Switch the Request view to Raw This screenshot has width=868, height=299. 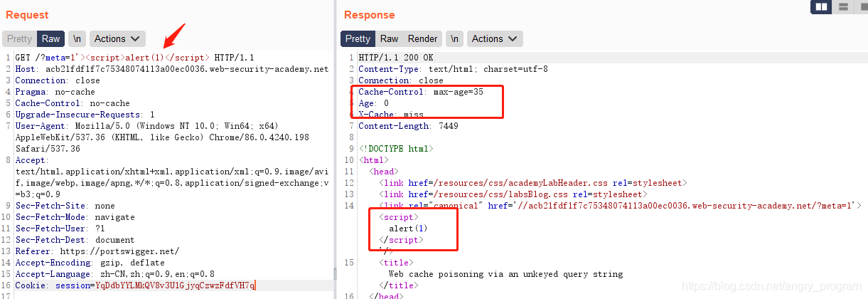[x=50, y=39]
